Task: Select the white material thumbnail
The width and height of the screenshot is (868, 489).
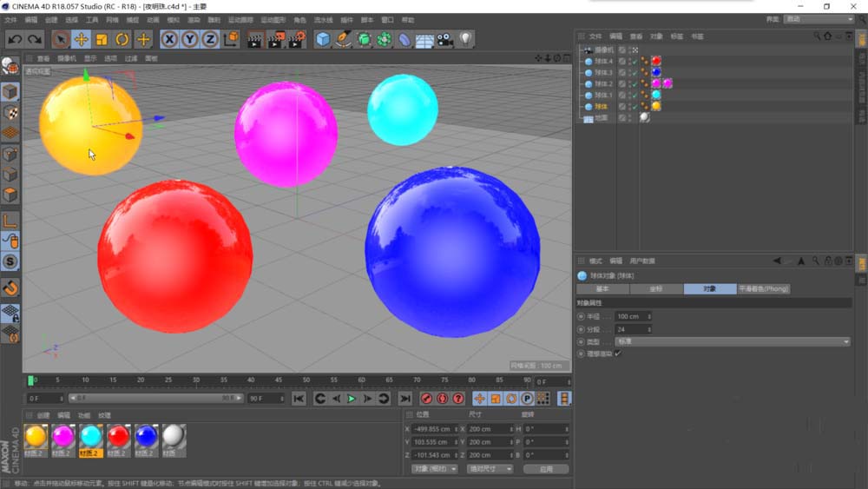Action: coord(174,440)
